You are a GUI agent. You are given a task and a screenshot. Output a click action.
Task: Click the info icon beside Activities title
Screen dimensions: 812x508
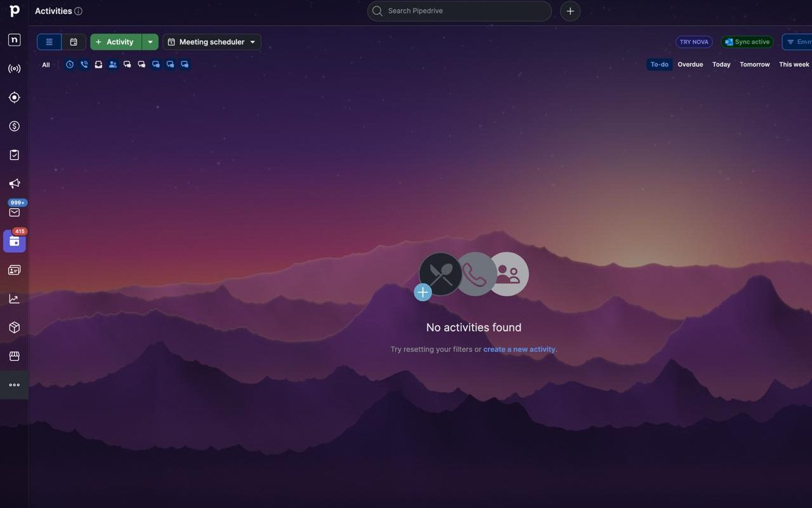[78, 11]
